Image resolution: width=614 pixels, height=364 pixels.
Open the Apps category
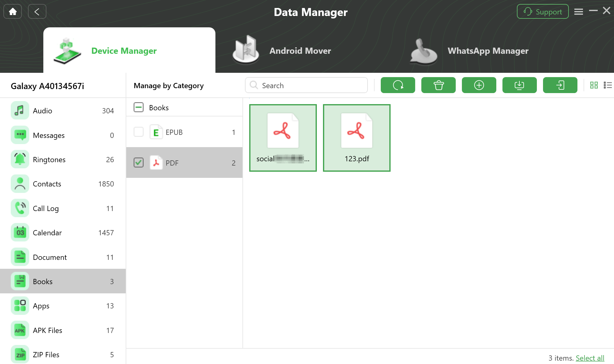(x=63, y=306)
